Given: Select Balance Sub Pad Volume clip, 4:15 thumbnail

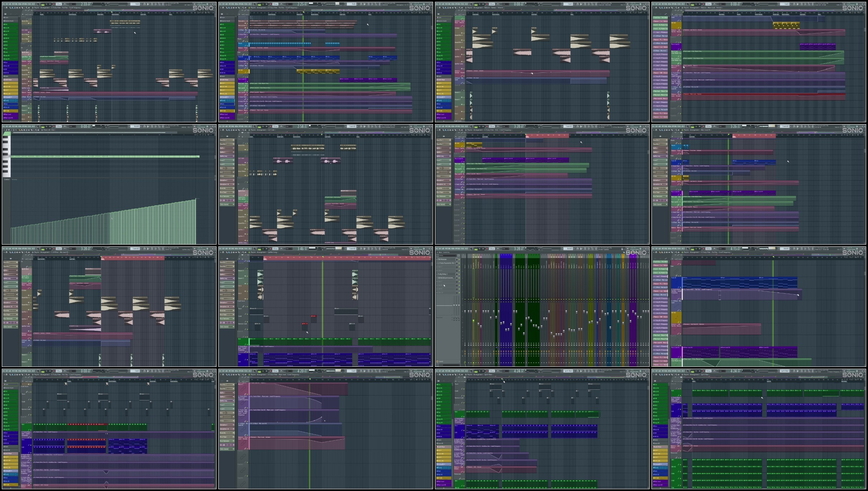Looking at the screenshot, I should pos(722,329).
